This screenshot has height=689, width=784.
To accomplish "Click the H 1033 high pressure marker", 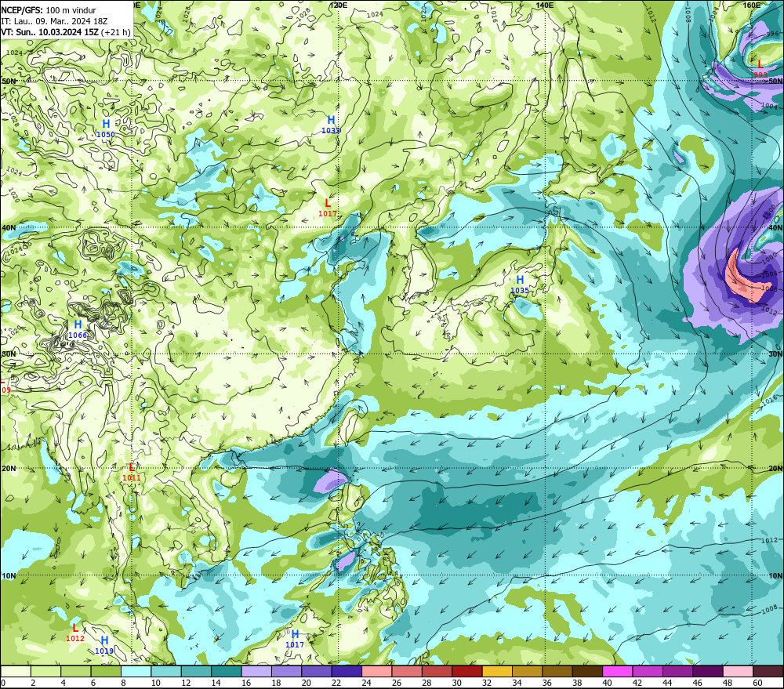I will point(331,125).
